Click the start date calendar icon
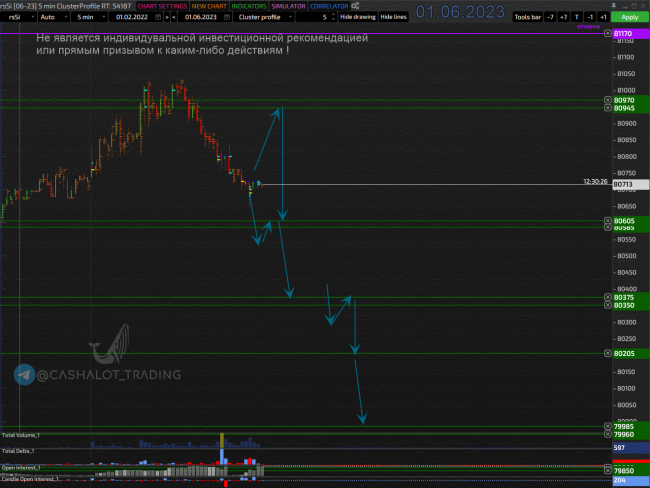 [x=158, y=17]
